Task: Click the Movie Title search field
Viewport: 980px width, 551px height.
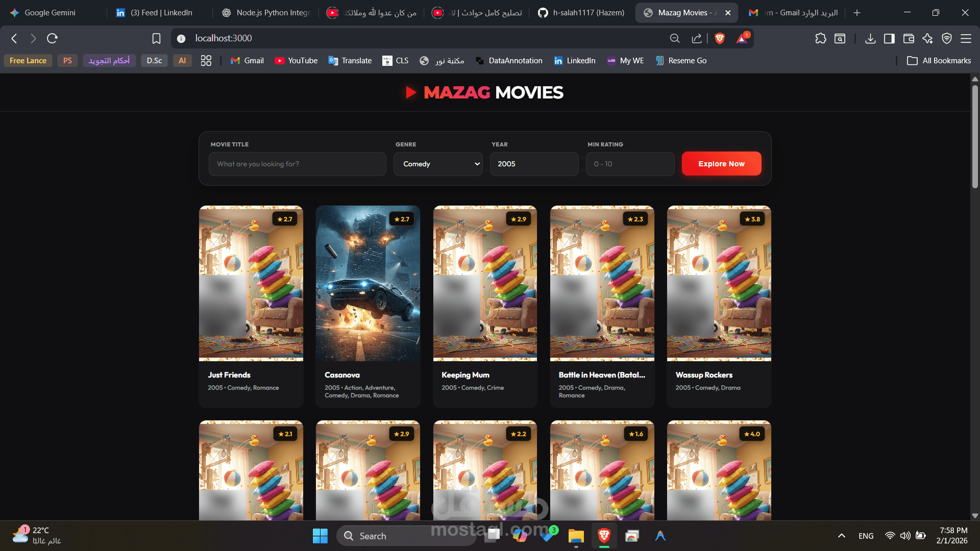Action: (x=297, y=164)
